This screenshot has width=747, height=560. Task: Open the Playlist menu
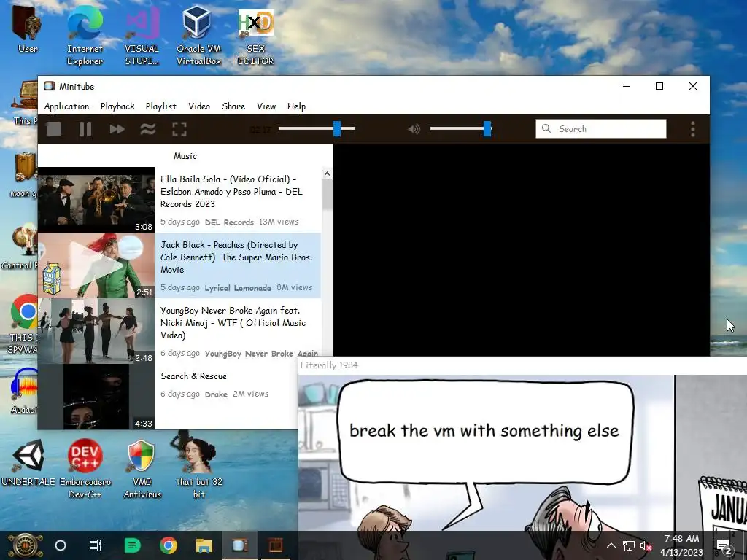pyautogui.click(x=160, y=106)
